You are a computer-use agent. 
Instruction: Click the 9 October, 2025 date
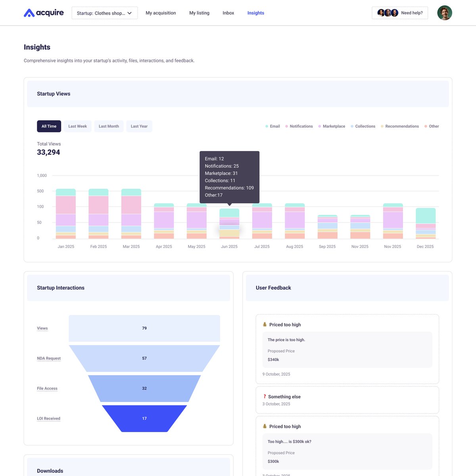click(x=276, y=374)
